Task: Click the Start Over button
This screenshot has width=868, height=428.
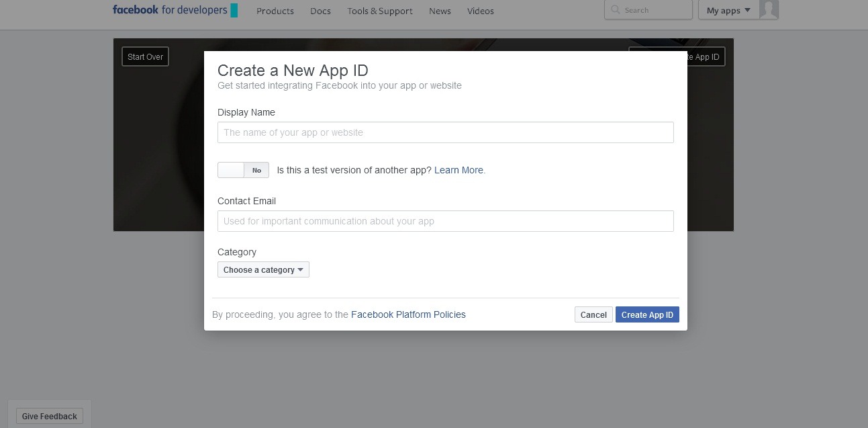Action: 145,56
